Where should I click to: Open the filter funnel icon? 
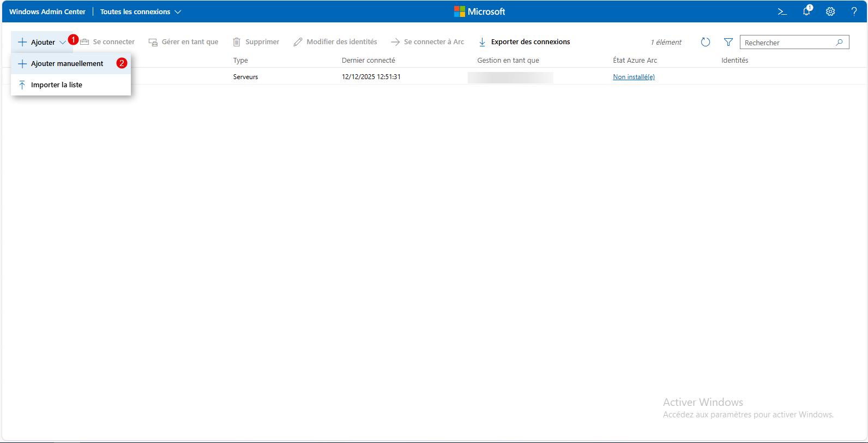(x=728, y=42)
